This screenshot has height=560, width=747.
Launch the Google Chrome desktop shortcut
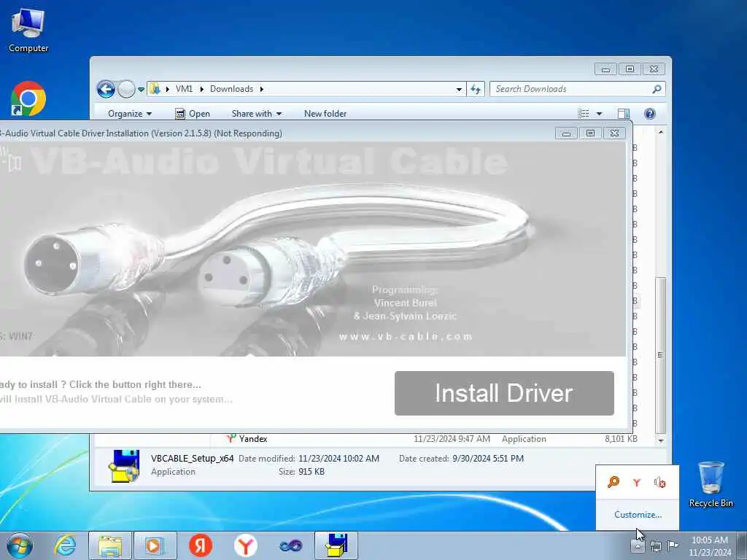tap(28, 98)
